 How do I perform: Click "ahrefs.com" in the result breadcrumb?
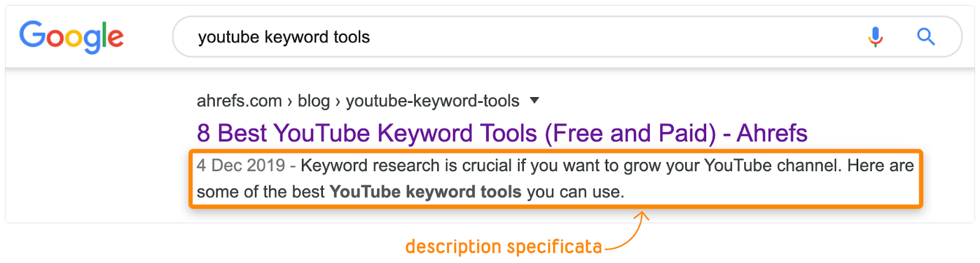tap(239, 100)
